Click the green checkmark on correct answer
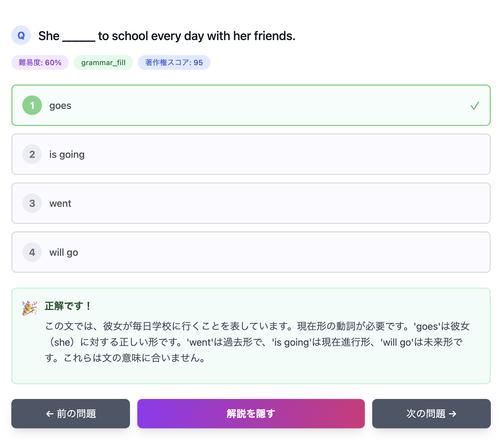 (475, 106)
